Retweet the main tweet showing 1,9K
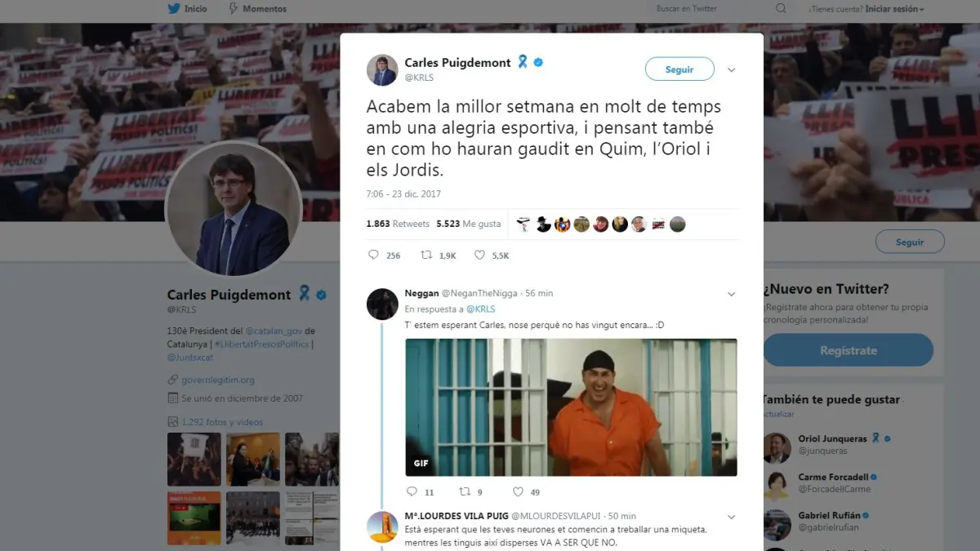 click(426, 255)
